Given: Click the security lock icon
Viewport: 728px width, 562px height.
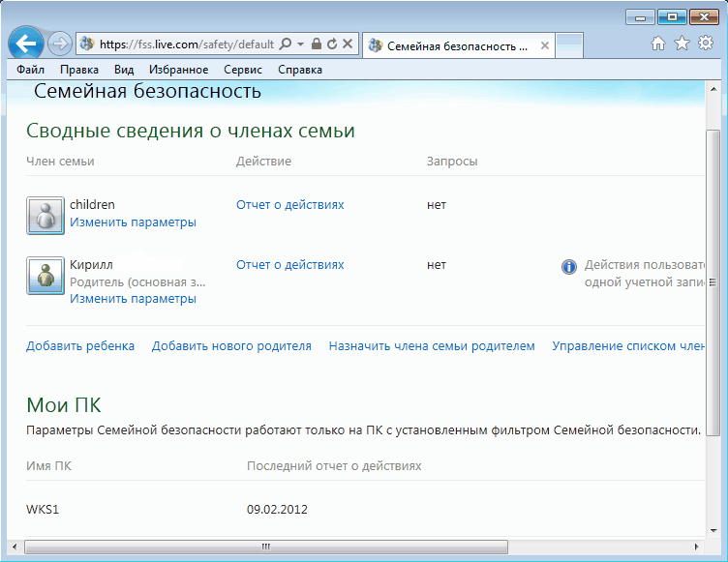Looking at the screenshot, I should coord(317,44).
